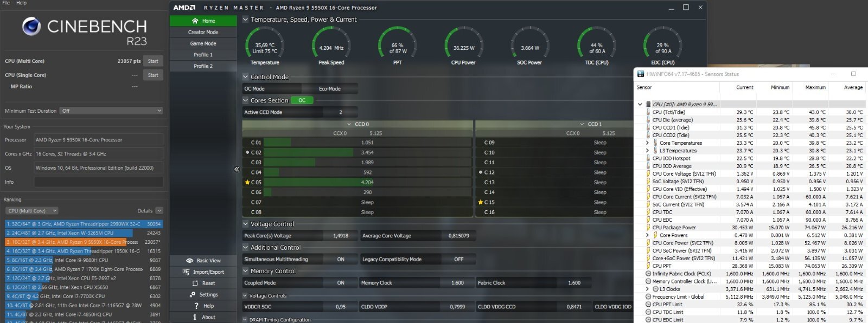Select OC Mode in Control Mode

pyautogui.click(x=271, y=89)
